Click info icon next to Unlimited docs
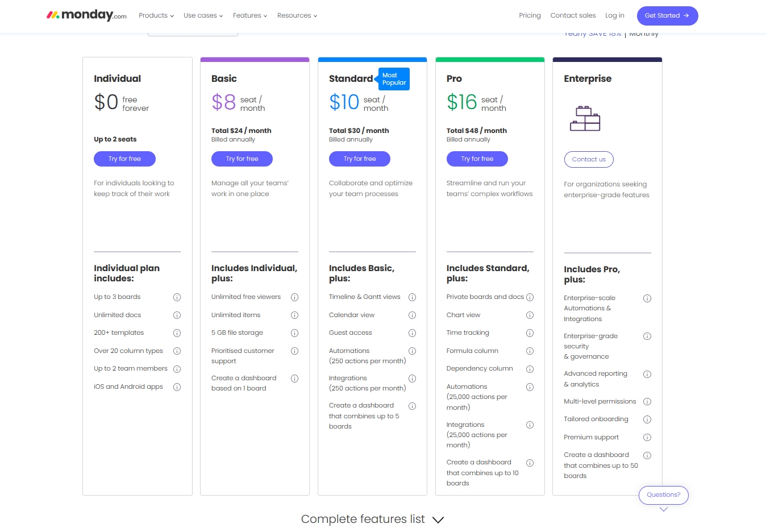Viewport: 766px width, 532px height. (x=177, y=315)
